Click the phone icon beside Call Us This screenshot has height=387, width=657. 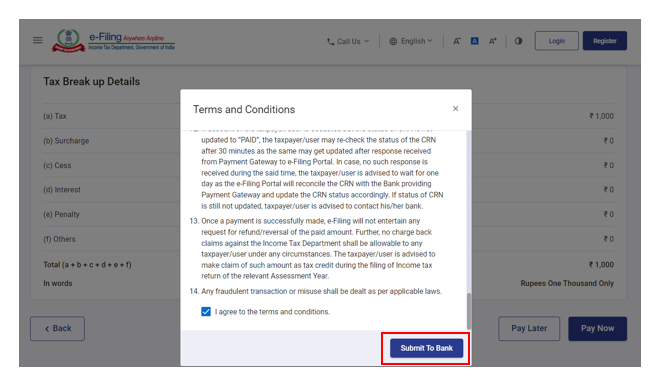point(331,41)
